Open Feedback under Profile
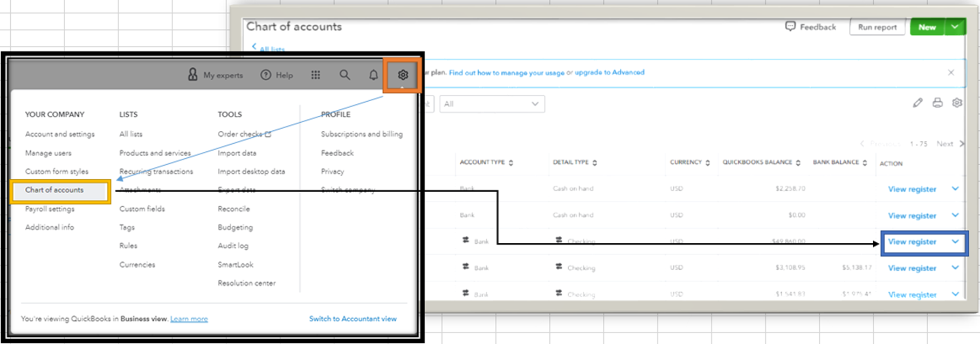Image resolution: width=980 pixels, height=344 pixels. coord(337,153)
